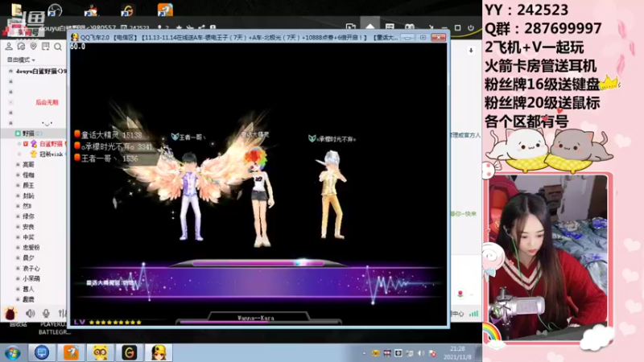Viewport: 644px width, 362px height.
Task: Switch to YY raccoon app on taskbar
Action: (100, 352)
